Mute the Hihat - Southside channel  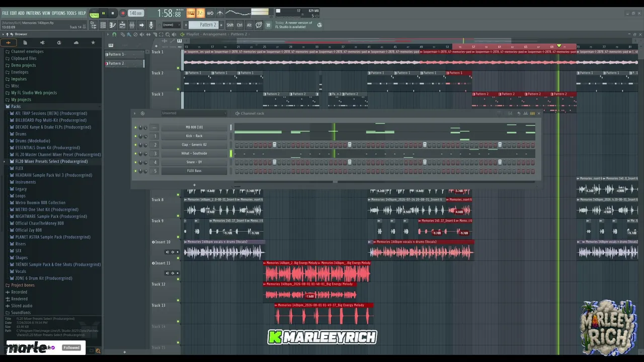(x=135, y=153)
